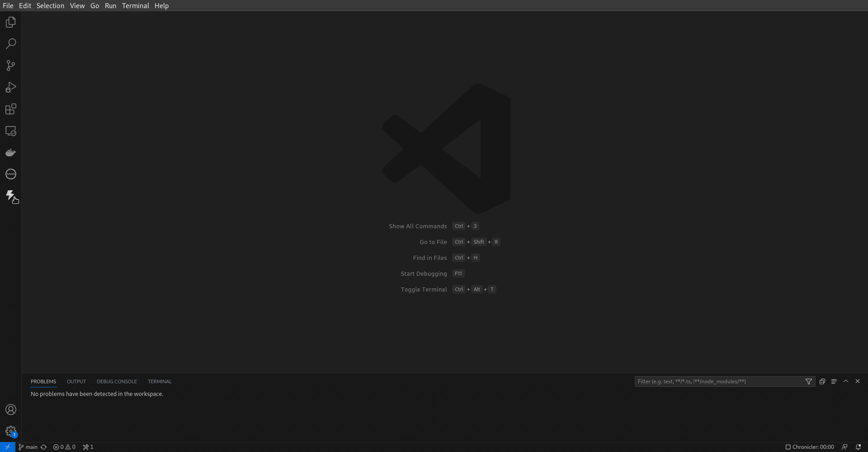Open the View menu
Image resolution: width=868 pixels, height=452 pixels.
point(77,6)
